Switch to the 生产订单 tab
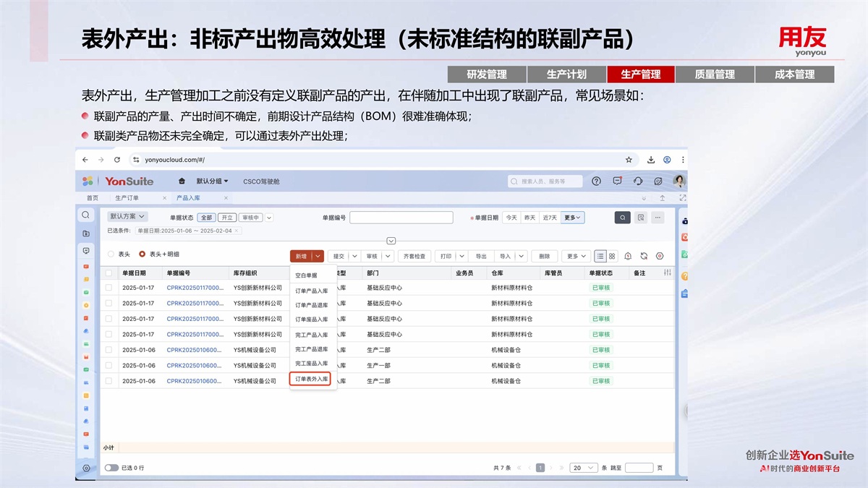The width and height of the screenshot is (868, 488). coord(127,198)
